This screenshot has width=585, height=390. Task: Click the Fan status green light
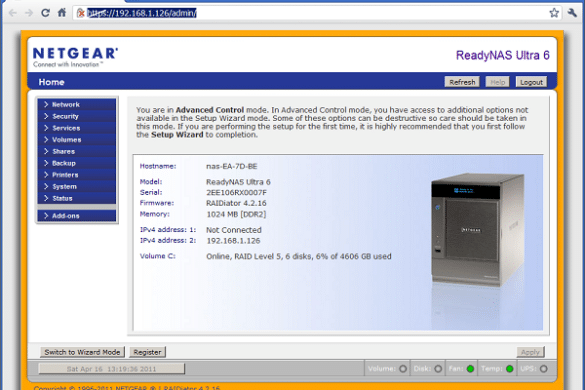[470, 369]
